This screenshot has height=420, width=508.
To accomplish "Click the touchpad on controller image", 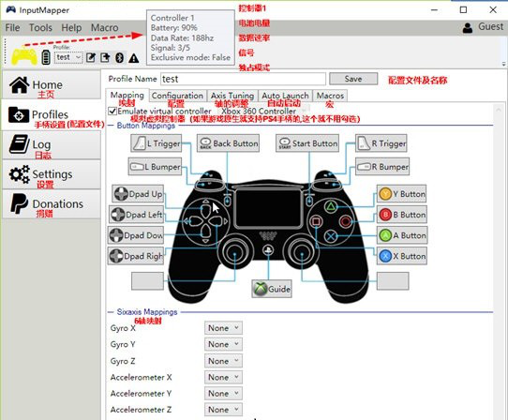I will 268,208.
